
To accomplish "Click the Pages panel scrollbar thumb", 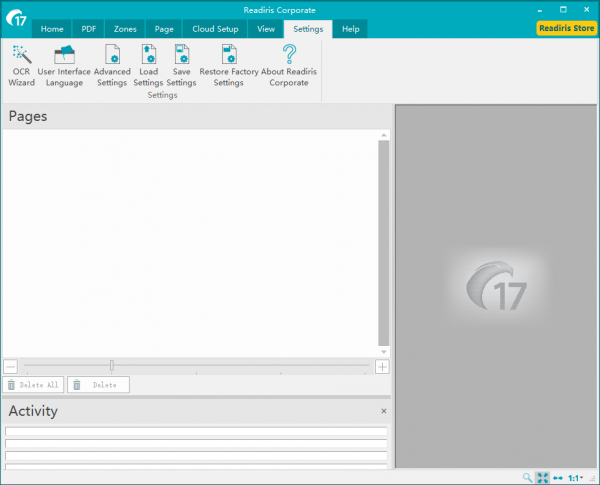I will coord(383,243).
